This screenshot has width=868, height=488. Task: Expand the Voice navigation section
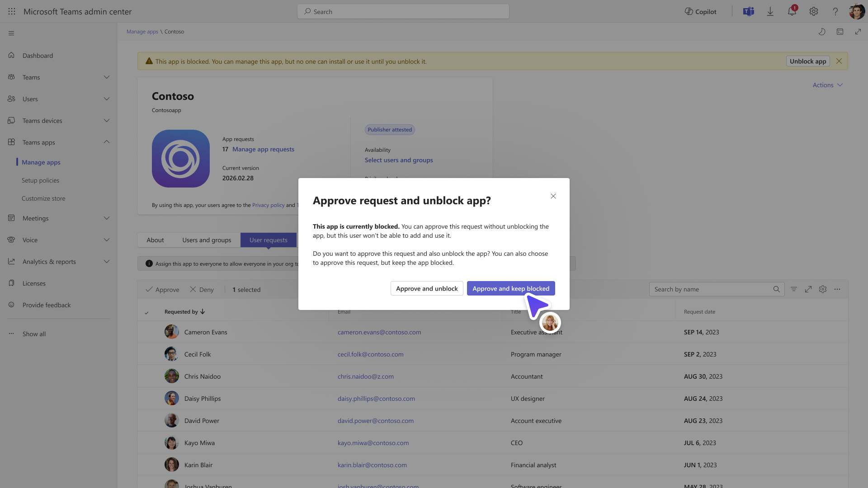107,240
